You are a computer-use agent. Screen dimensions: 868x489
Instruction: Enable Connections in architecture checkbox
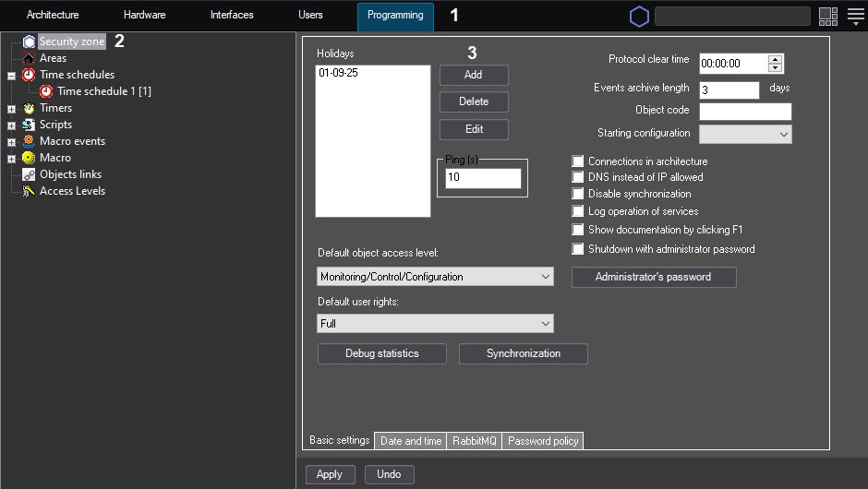click(578, 161)
